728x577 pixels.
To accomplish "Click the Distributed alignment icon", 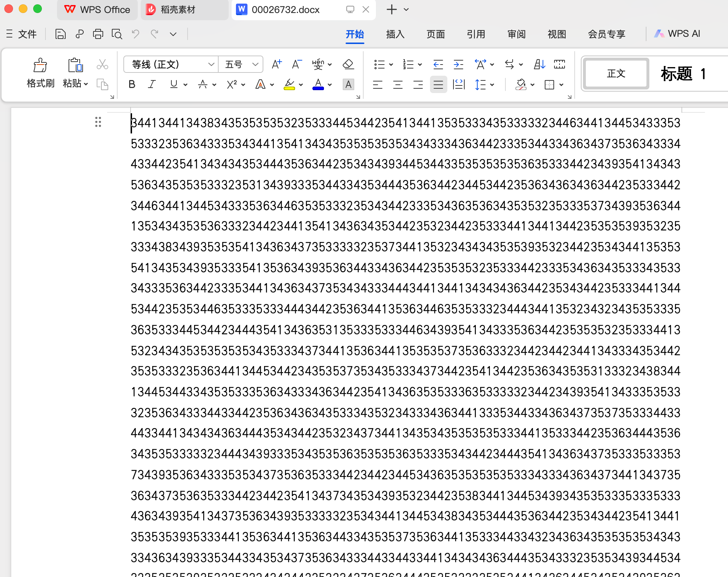I will tap(459, 85).
